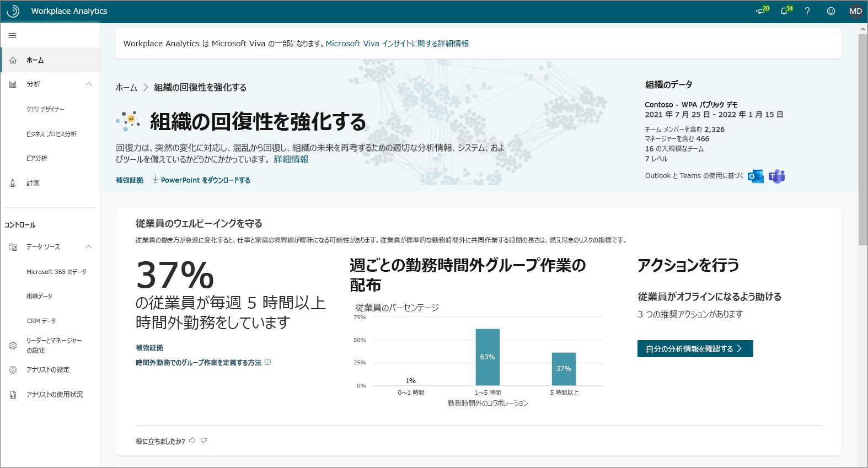868x468 pixels.
Task: Click the リーダーとマネージャーの設定 gear icon
Action: [13, 346]
